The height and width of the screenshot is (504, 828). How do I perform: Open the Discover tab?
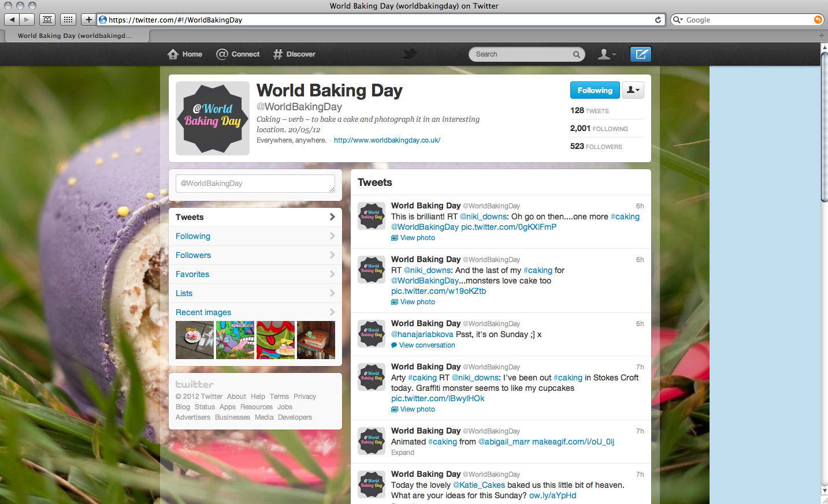pyautogui.click(x=294, y=54)
